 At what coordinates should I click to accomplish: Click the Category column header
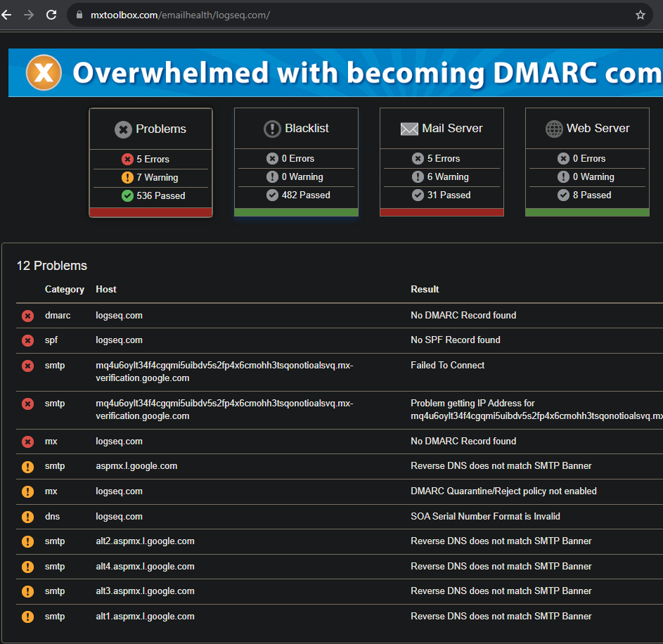(64, 290)
